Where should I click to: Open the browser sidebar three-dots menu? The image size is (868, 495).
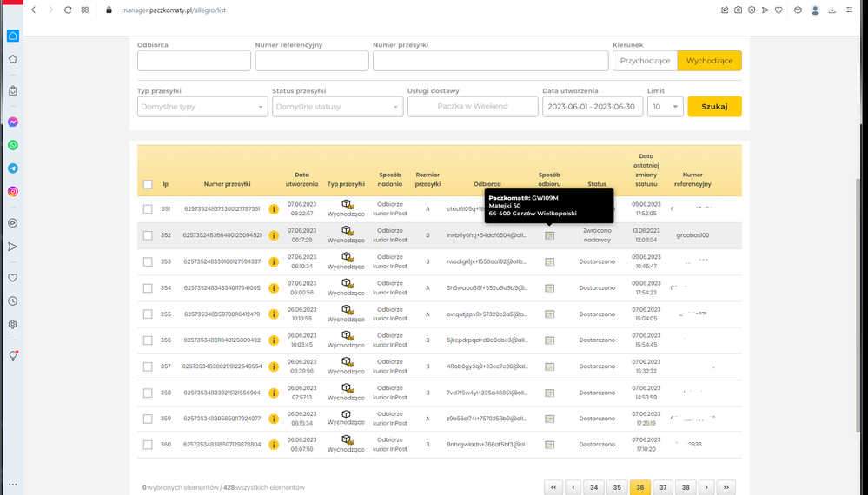click(13, 485)
